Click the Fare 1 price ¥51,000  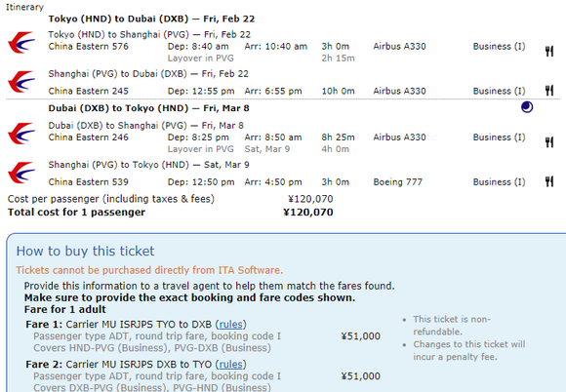tap(361, 336)
